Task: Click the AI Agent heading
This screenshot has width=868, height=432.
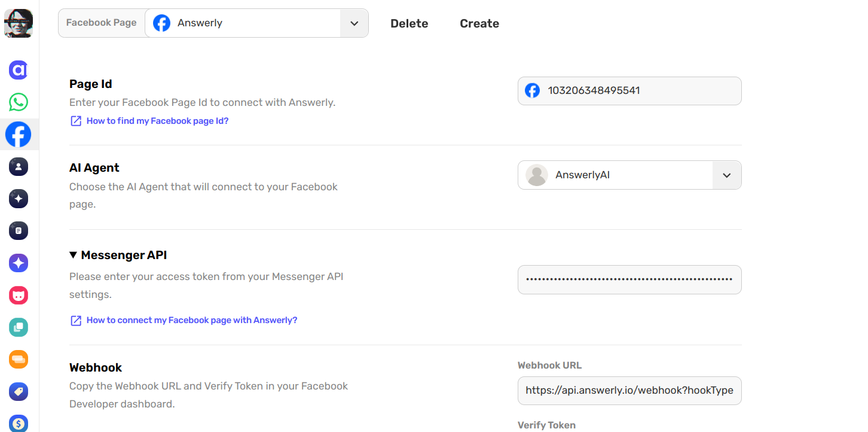Action: 94,168
